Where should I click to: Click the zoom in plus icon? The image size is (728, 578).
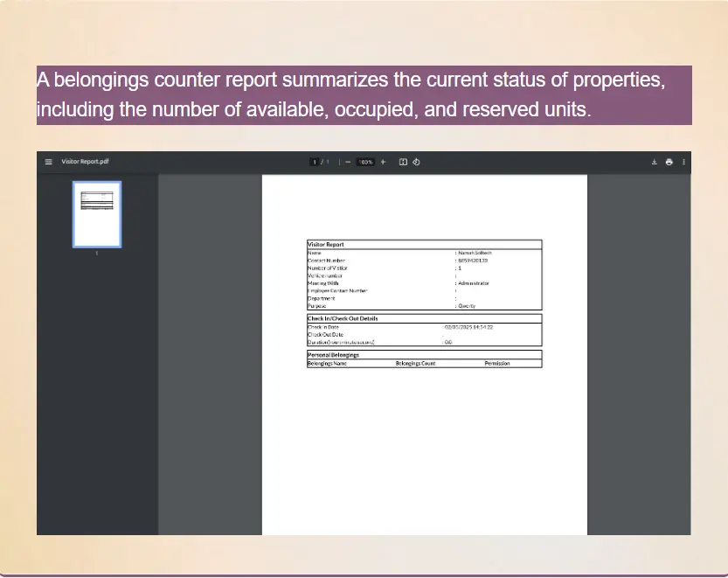[383, 162]
